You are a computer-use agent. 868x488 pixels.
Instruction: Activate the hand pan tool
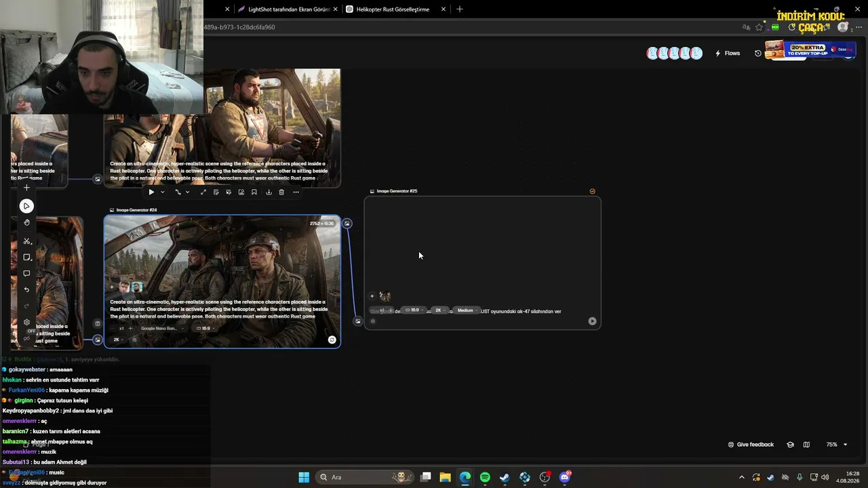tap(26, 223)
